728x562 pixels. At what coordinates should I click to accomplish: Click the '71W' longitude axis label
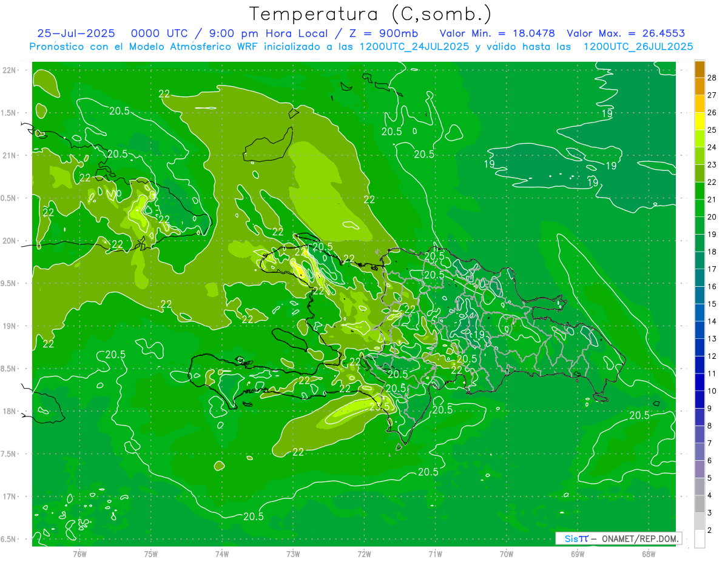[435, 554]
